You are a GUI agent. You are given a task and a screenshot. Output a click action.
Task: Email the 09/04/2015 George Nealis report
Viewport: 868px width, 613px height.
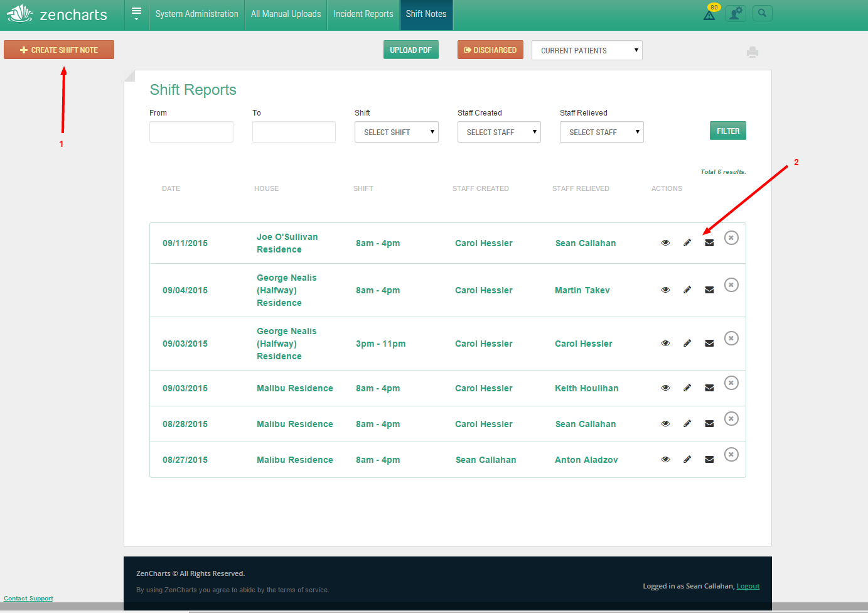point(709,290)
